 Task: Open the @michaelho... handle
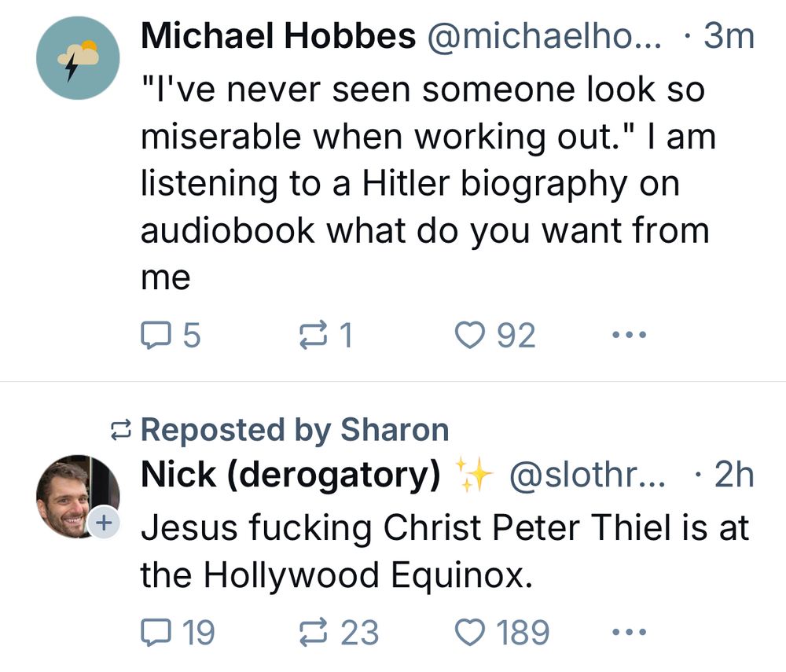point(544,36)
